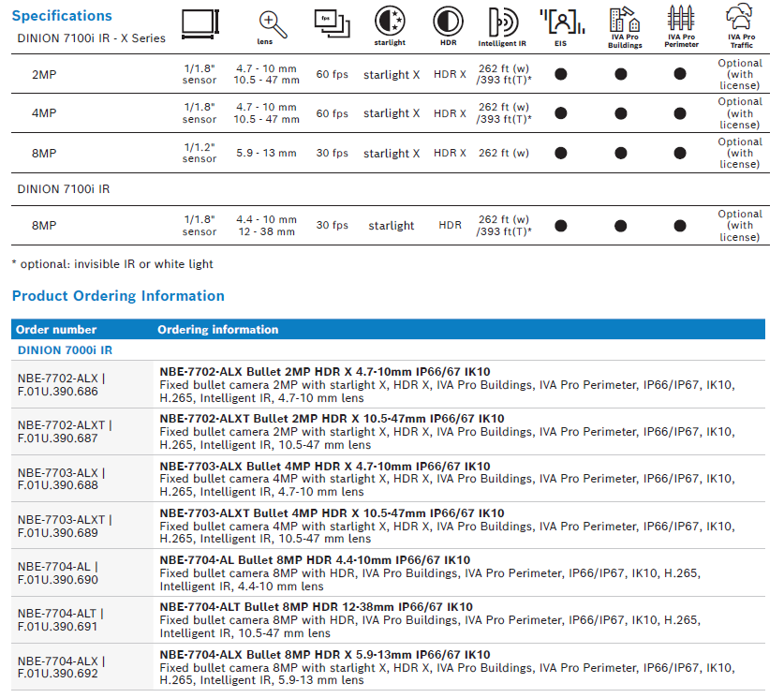Click the Product Ordering Information heading
Viewport: 784px width, 698px height.
tap(118, 296)
